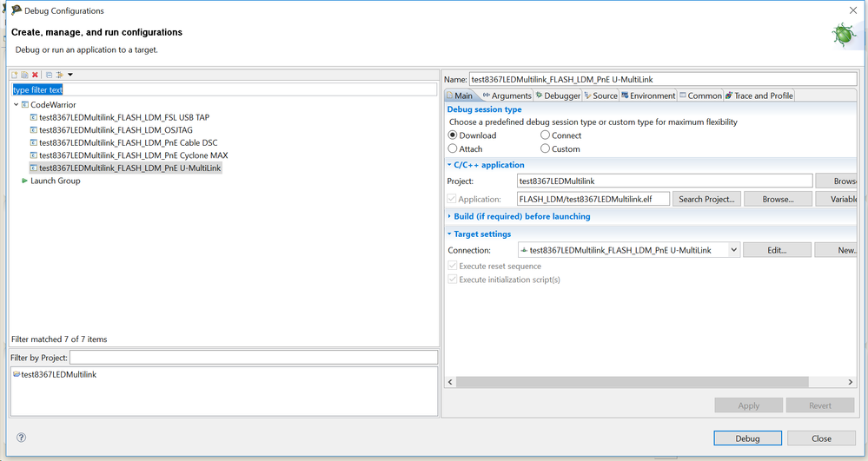Collapse the CodeWarrior tree node
868x461 pixels.
(16, 104)
